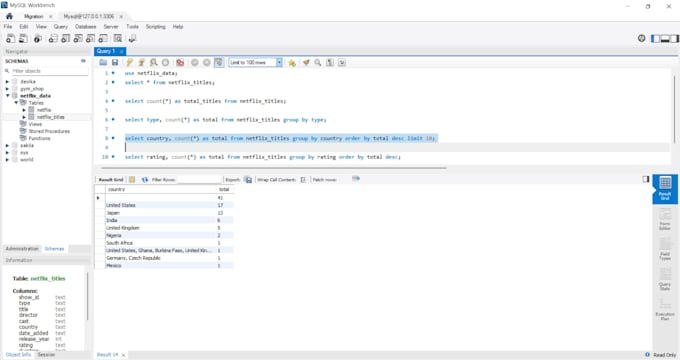
Task: Collapse the Tables node
Action: [x=16, y=103]
